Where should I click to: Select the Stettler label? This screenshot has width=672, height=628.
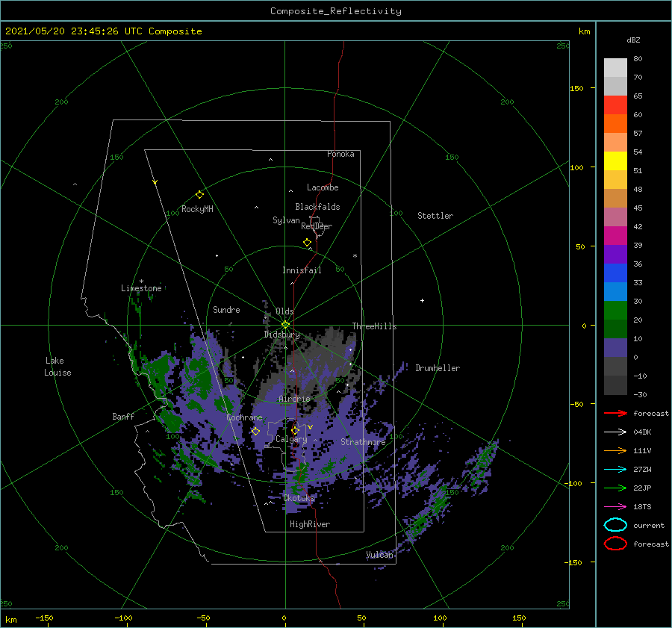[435, 216]
